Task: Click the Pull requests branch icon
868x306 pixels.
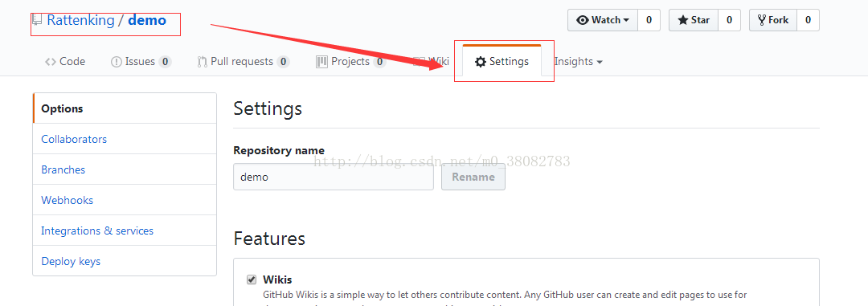Action: pos(203,62)
